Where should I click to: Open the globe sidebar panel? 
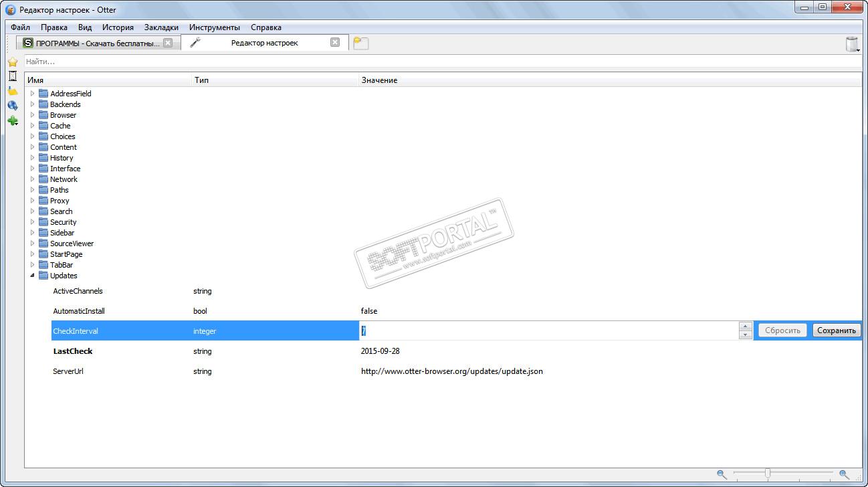(x=12, y=106)
